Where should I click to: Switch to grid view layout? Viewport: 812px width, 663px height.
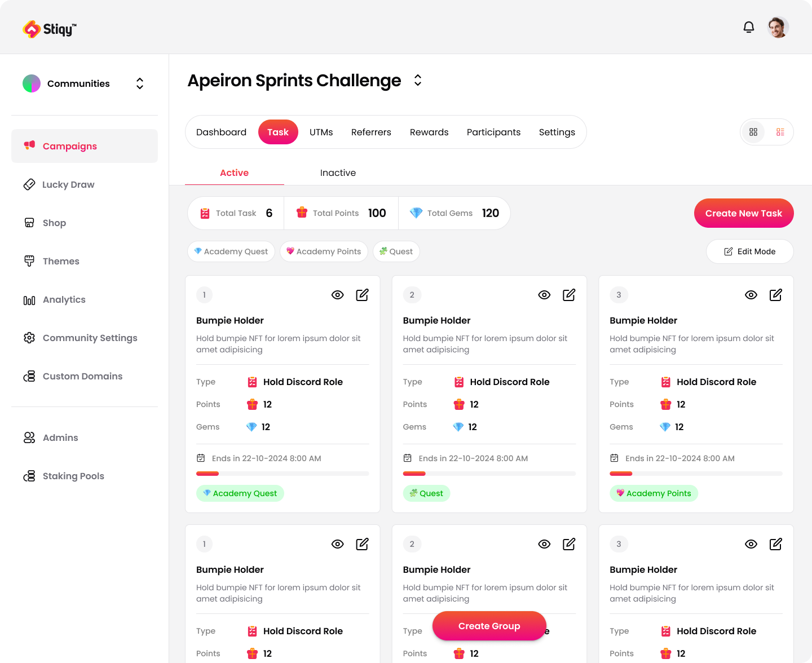coord(753,132)
